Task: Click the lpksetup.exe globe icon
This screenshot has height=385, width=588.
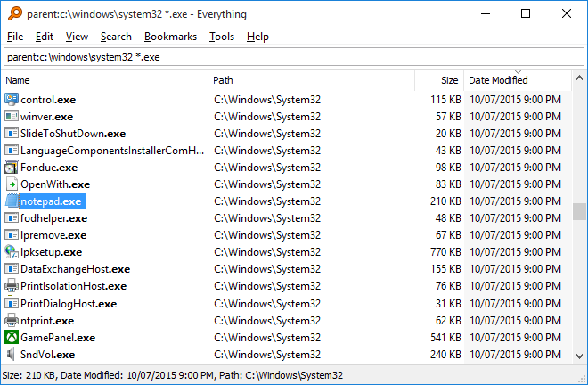Action: click(12, 252)
